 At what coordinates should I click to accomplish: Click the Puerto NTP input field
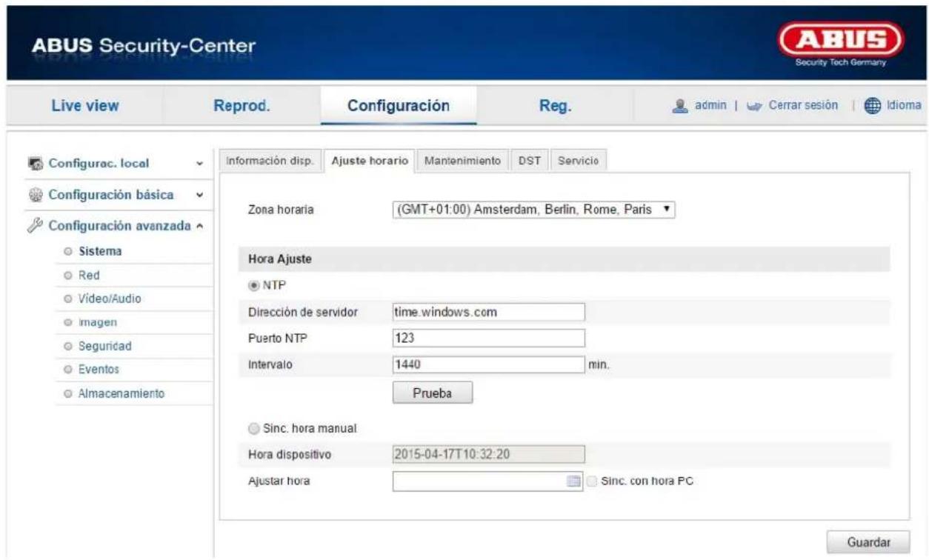(x=488, y=338)
